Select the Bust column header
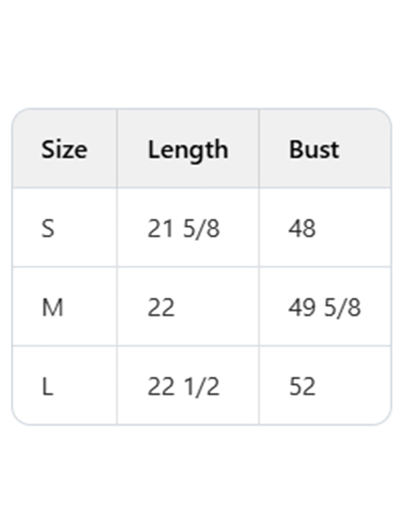This screenshot has width=405, height=532. click(314, 149)
